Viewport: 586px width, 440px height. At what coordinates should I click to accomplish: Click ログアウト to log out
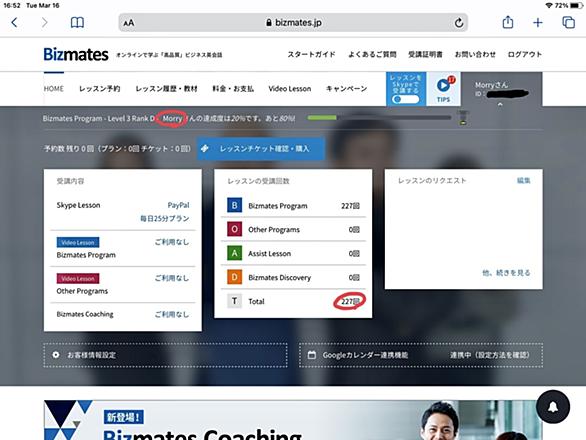525,54
